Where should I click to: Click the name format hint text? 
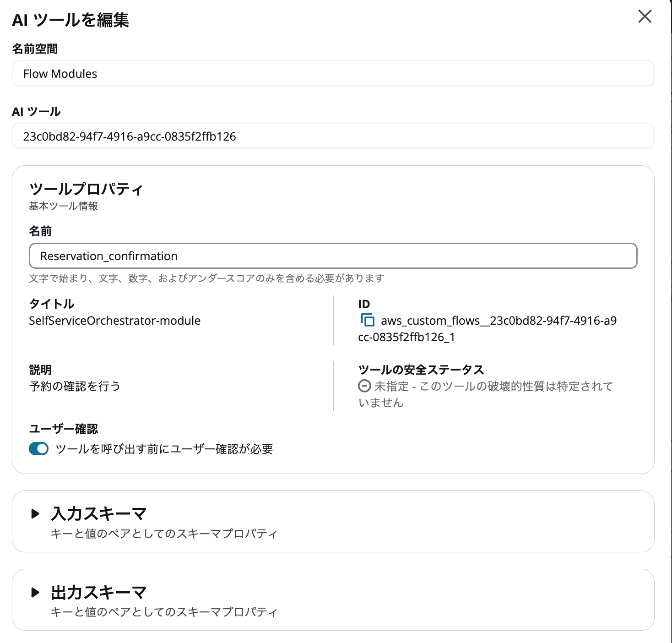(206, 278)
